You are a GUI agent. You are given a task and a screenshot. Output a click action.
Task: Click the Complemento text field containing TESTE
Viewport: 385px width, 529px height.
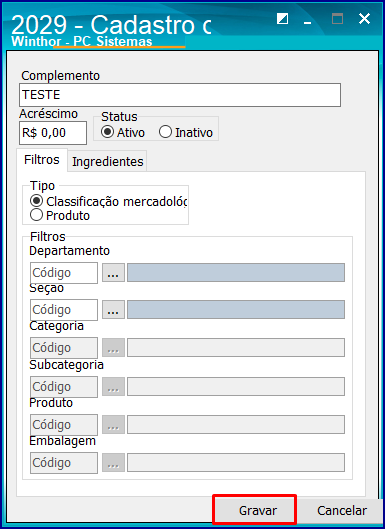(x=180, y=95)
